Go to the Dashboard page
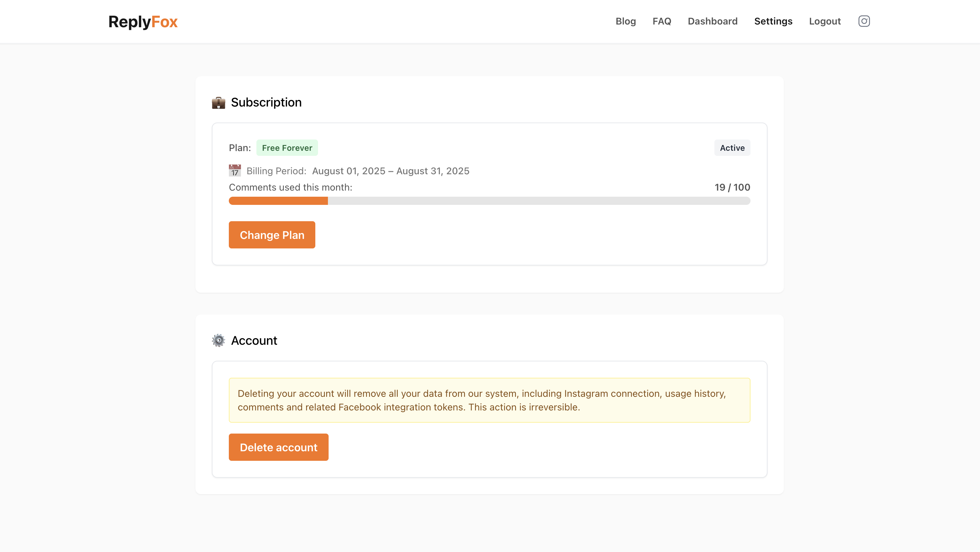980x552 pixels. [713, 21]
